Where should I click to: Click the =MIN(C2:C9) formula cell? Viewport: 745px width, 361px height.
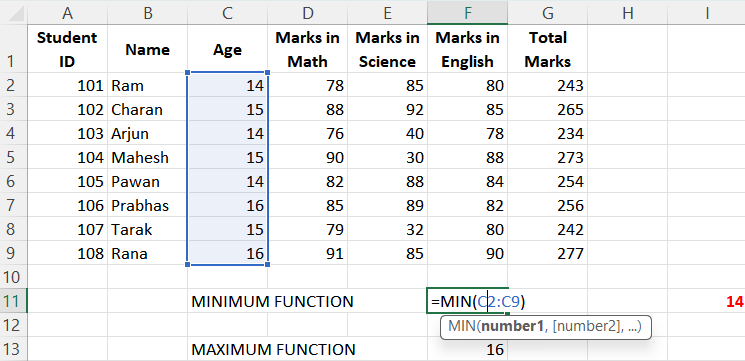(x=468, y=301)
